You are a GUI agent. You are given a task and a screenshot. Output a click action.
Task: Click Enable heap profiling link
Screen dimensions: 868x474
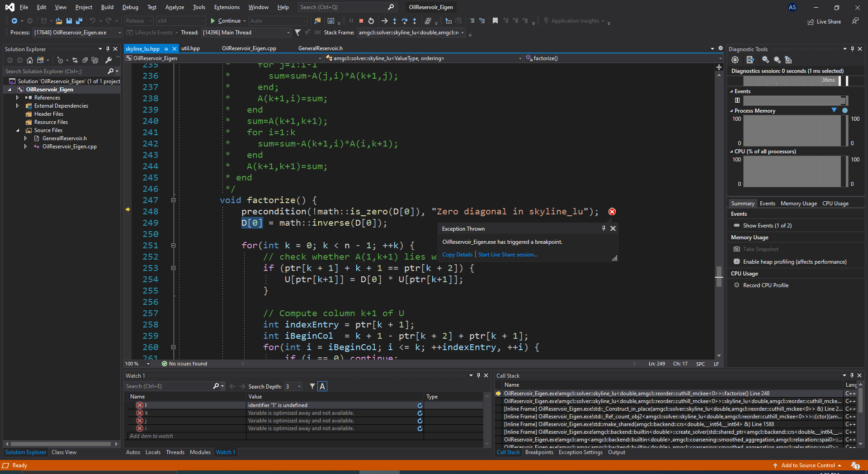point(795,262)
